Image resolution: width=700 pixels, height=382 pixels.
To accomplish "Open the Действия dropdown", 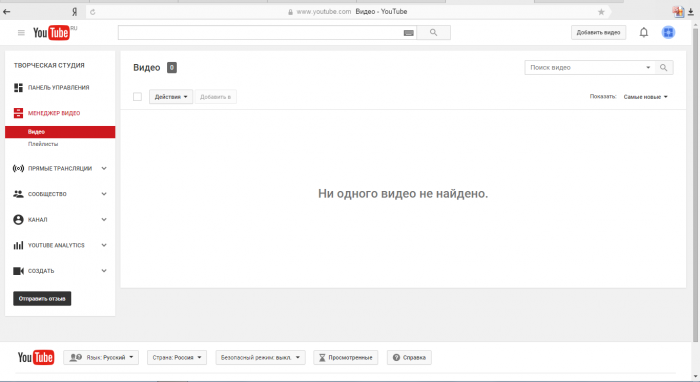I will pos(171,97).
